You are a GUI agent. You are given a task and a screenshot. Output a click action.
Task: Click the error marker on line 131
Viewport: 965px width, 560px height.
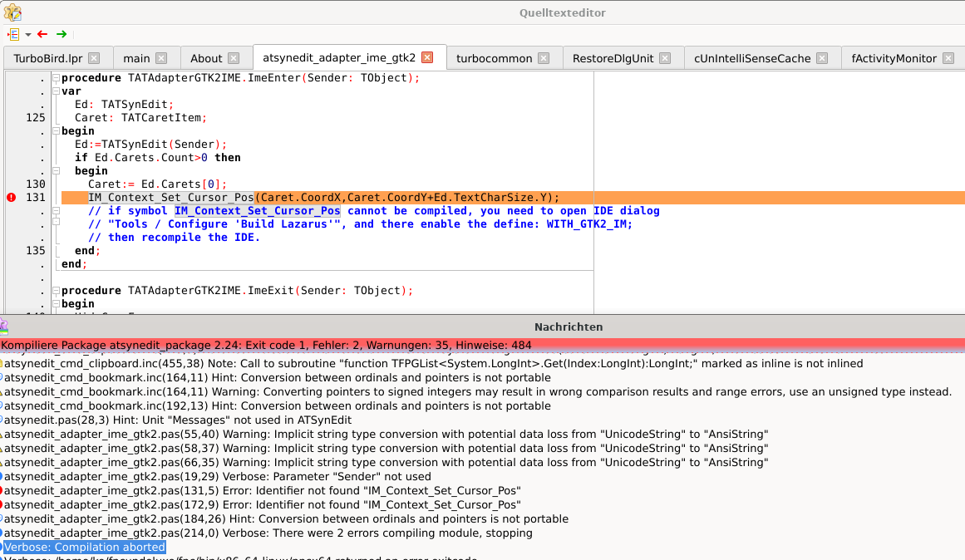[12, 197]
